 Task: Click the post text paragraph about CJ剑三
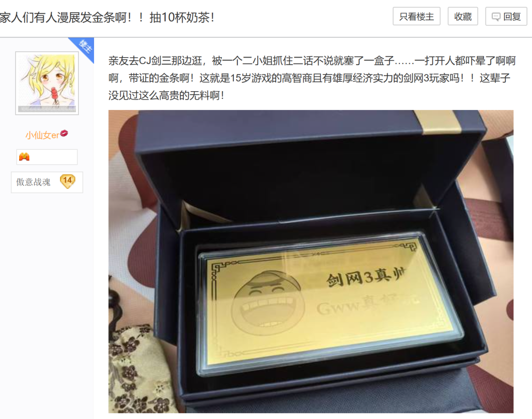click(312, 78)
